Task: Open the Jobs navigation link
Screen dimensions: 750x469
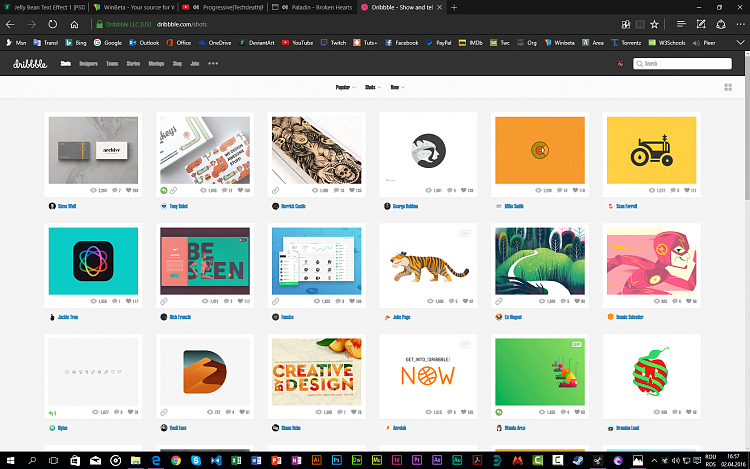Action: (x=194, y=63)
